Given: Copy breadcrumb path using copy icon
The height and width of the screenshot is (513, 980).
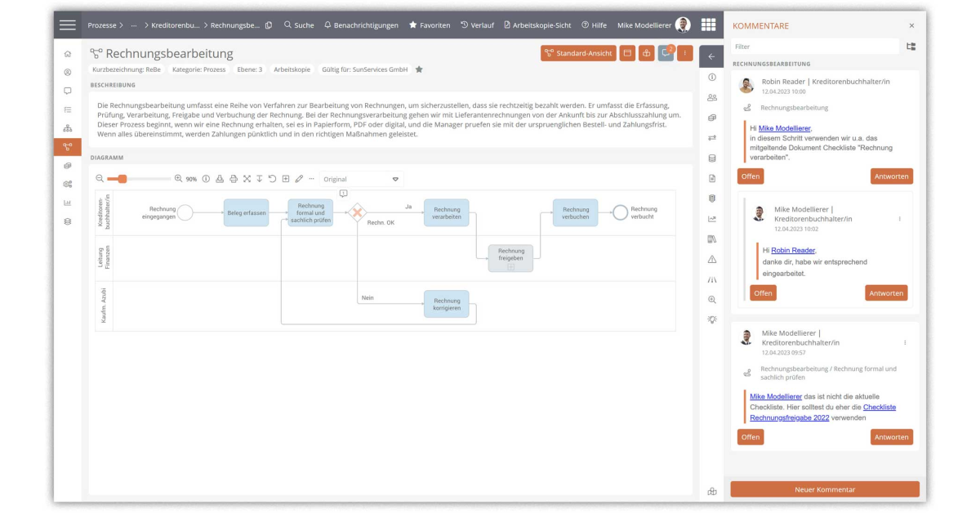Looking at the screenshot, I should pyautogui.click(x=269, y=25).
